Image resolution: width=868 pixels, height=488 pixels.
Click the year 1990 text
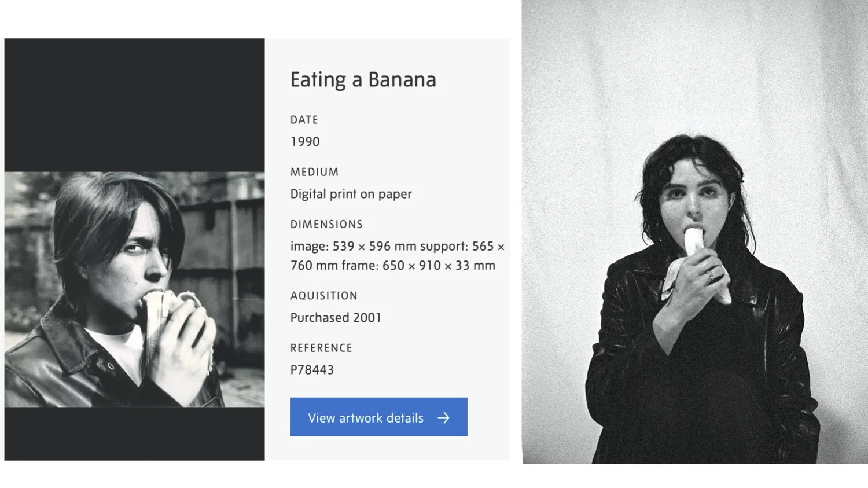click(305, 142)
